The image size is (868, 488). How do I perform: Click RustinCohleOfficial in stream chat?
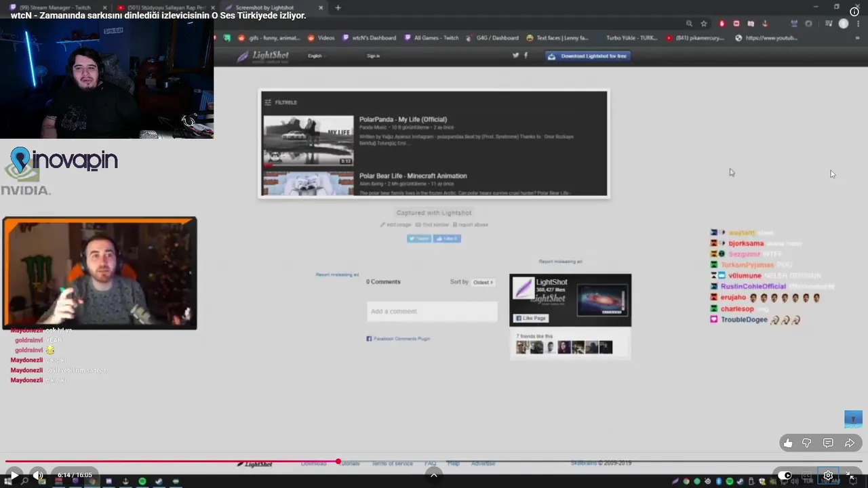pos(753,287)
